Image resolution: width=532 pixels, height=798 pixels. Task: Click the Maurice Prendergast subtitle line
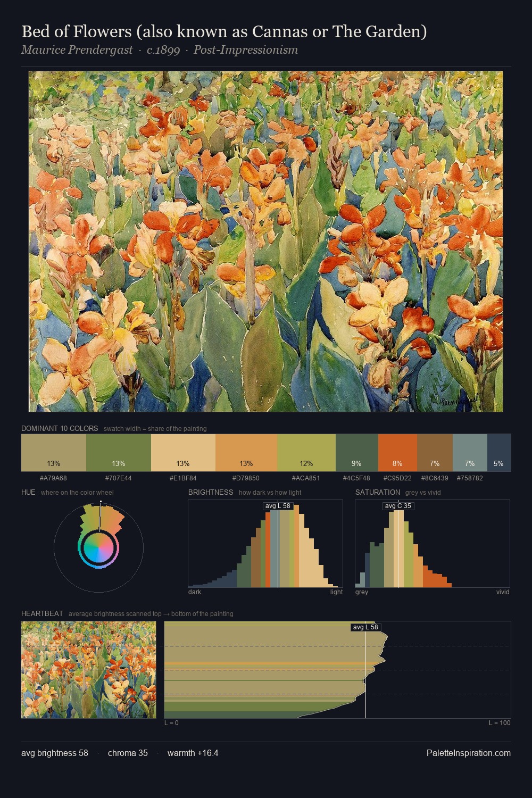tap(160, 50)
